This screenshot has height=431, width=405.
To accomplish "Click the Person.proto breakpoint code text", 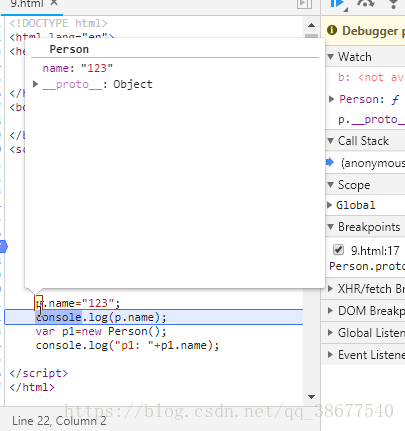I will (x=367, y=266).
